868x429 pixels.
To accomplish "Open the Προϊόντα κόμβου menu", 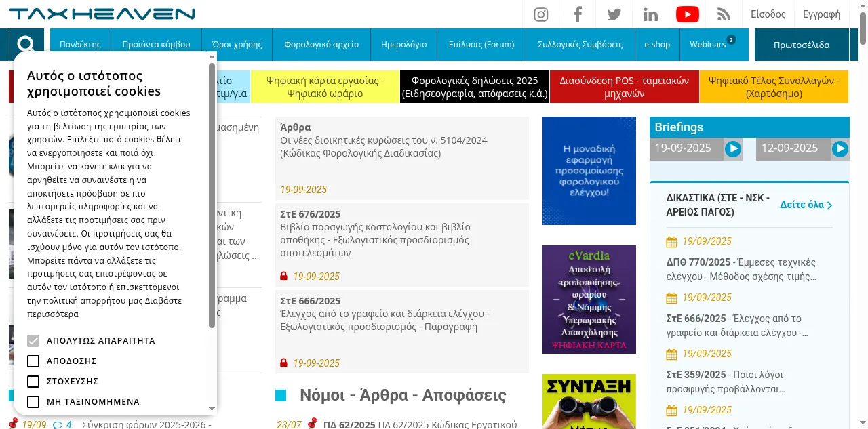I will 156,45.
